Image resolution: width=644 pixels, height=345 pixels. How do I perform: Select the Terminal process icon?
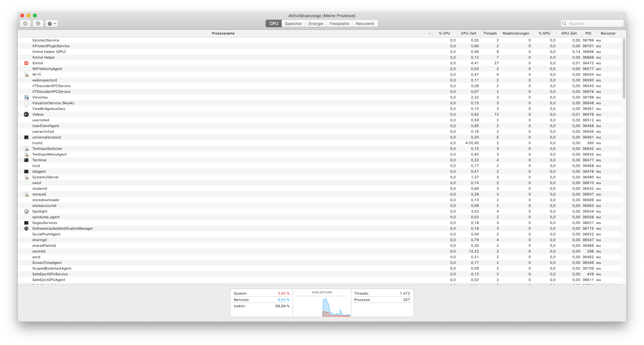point(27,160)
